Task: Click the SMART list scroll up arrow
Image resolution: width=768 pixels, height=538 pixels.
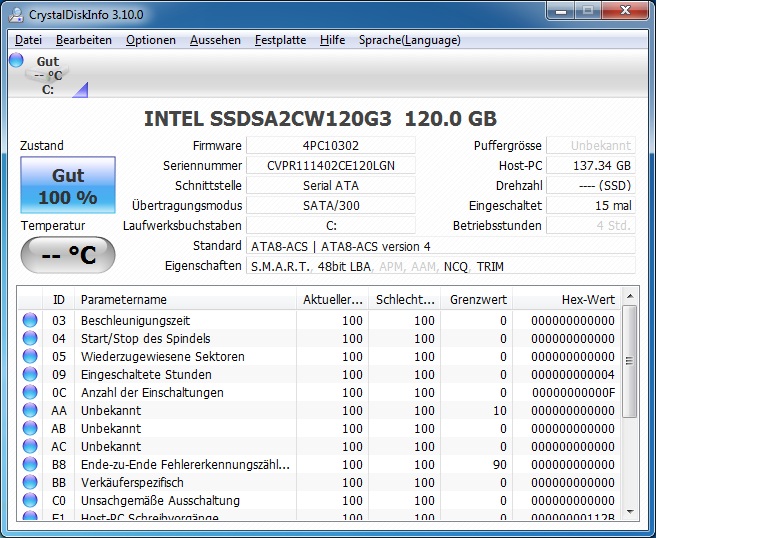Action: click(x=630, y=296)
